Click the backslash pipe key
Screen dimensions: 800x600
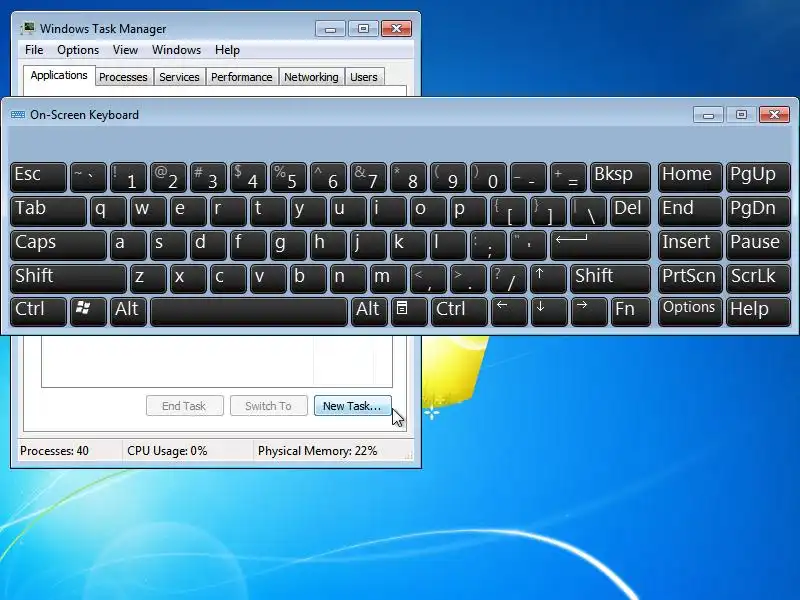(588, 211)
